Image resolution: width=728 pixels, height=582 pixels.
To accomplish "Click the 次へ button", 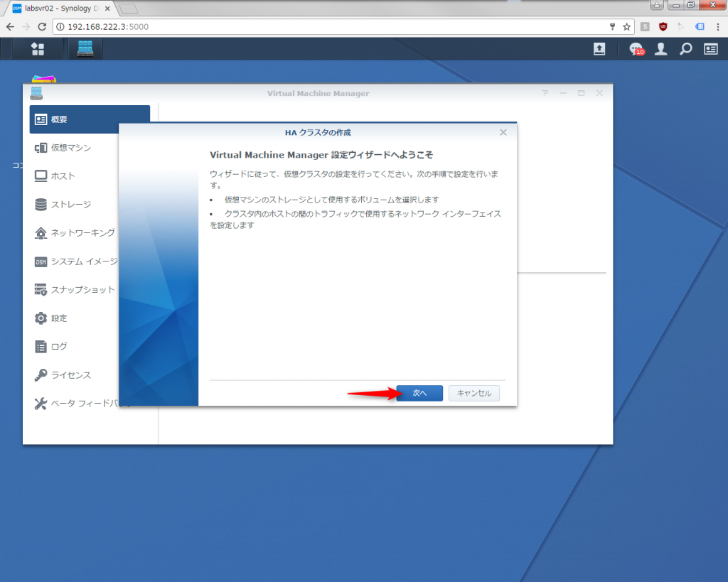I will (x=419, y=393).
